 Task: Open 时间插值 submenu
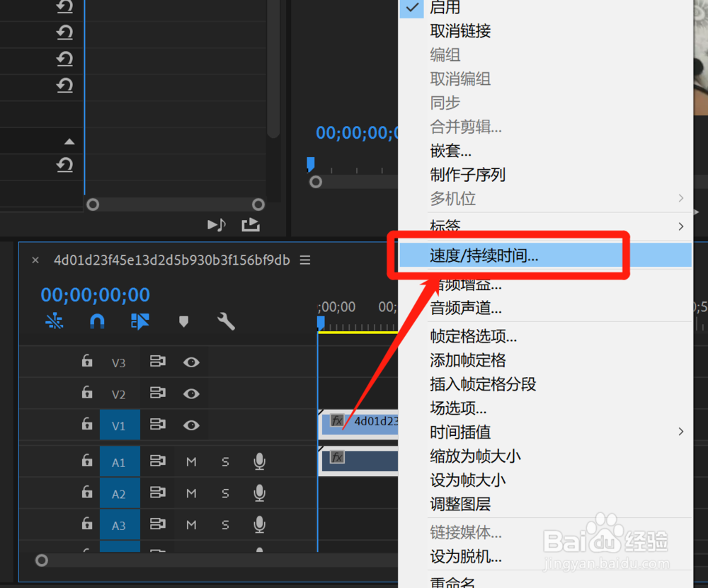545,432
